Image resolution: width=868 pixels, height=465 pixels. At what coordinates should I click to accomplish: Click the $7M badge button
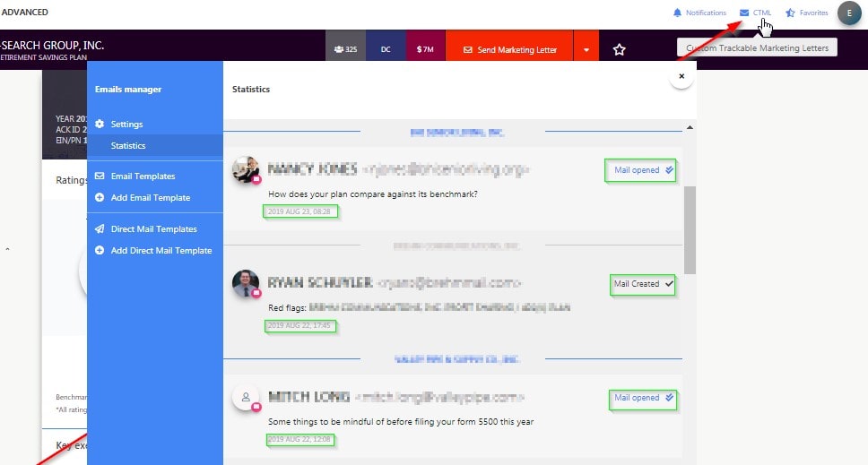pos(426,49)
